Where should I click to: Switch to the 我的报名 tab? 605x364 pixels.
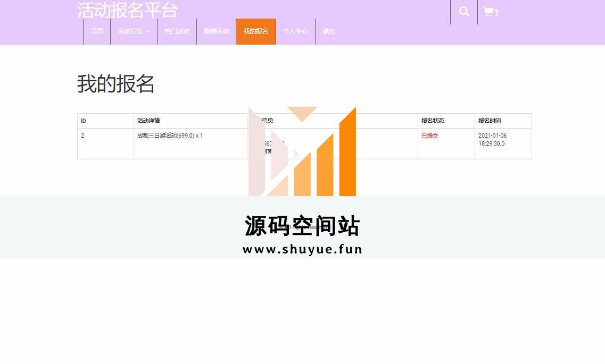[256, 31]
